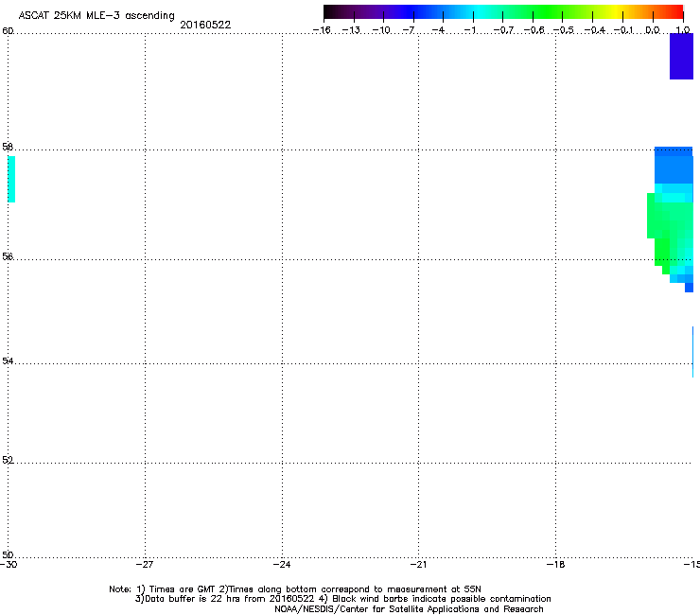Click the latitude 58 axis label
This screenshot has width=700, height=615.
pos(8,147)
